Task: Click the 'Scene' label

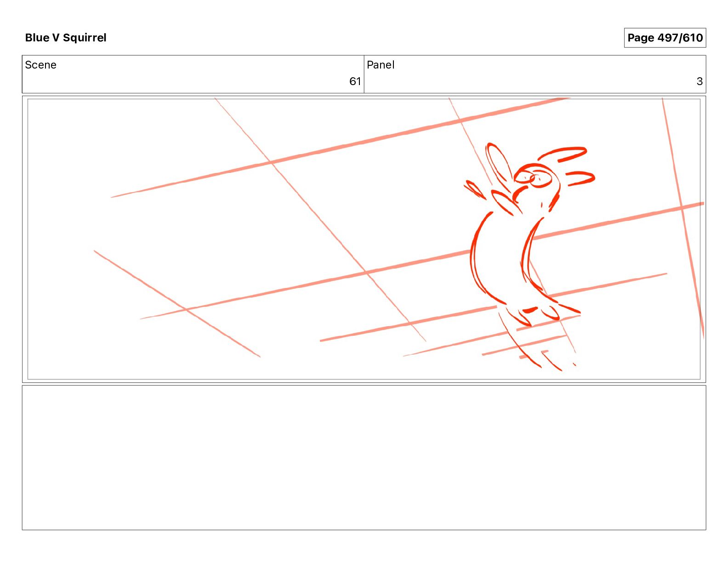Action: 40,65
